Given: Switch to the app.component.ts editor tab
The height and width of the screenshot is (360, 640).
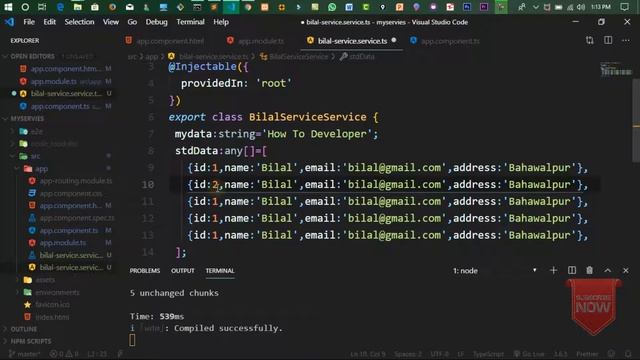Looking at the screenshot, I should tap(450, 41).
